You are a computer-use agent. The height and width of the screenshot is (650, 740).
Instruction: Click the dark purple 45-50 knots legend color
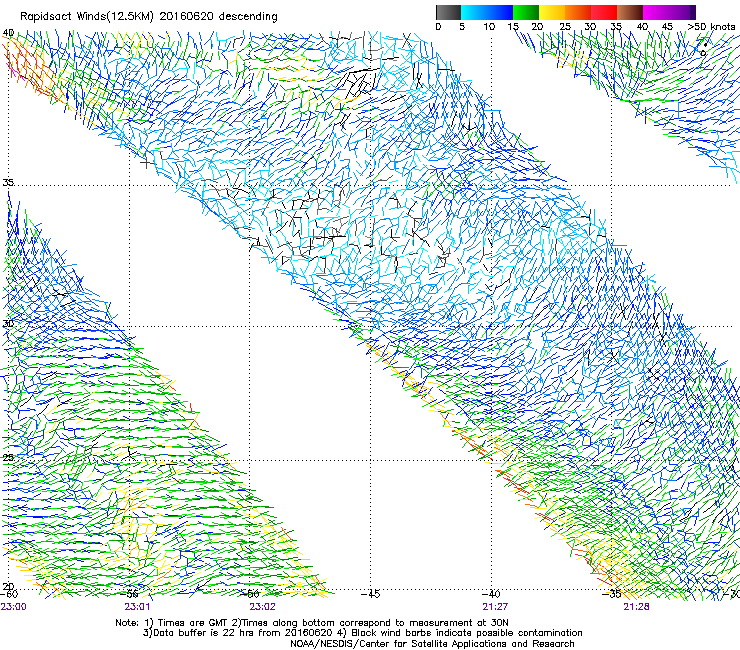[682, 12]
